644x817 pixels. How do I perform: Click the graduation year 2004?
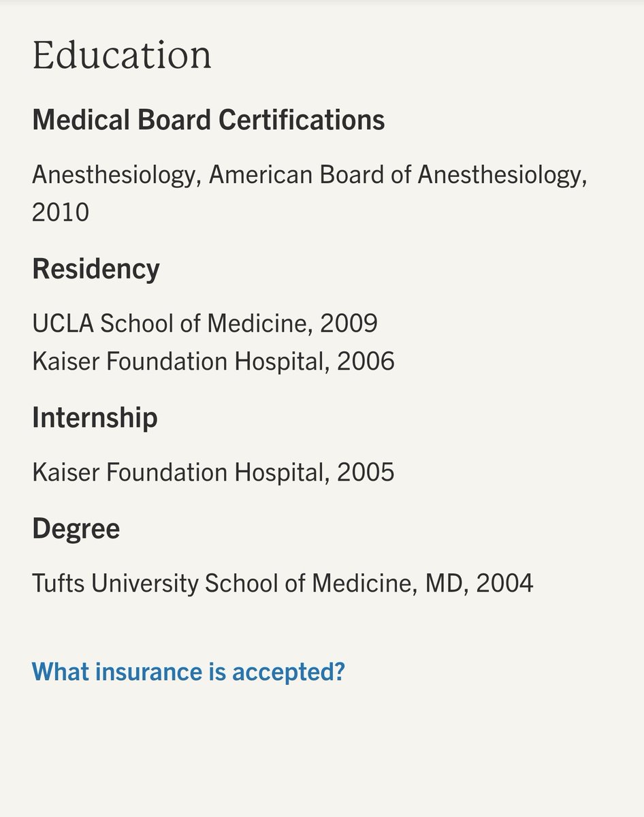click(x=504, y=583)
